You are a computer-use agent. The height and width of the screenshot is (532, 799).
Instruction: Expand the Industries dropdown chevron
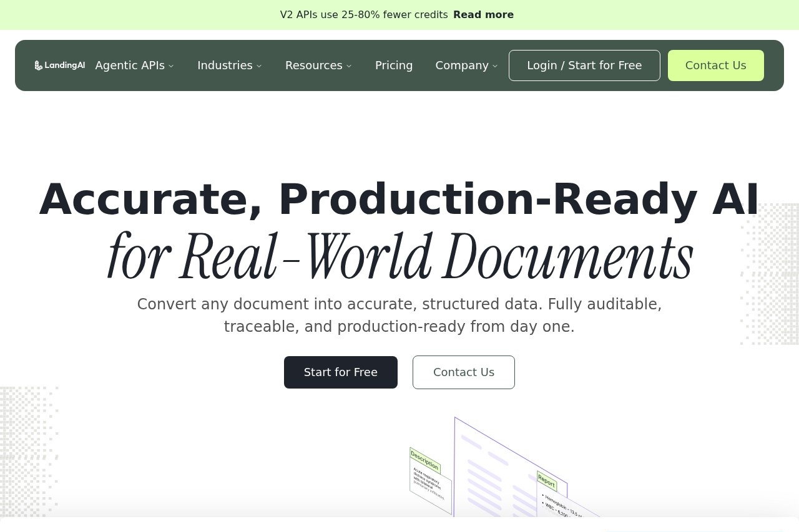point(259,66)
